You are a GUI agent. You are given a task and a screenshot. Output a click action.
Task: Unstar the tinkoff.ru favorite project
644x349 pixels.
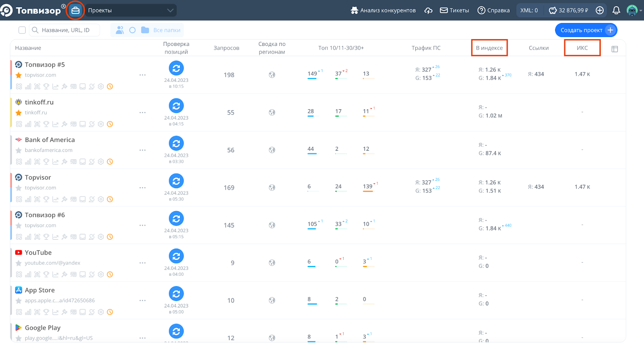pyautogui.click(x=19, y=113)
